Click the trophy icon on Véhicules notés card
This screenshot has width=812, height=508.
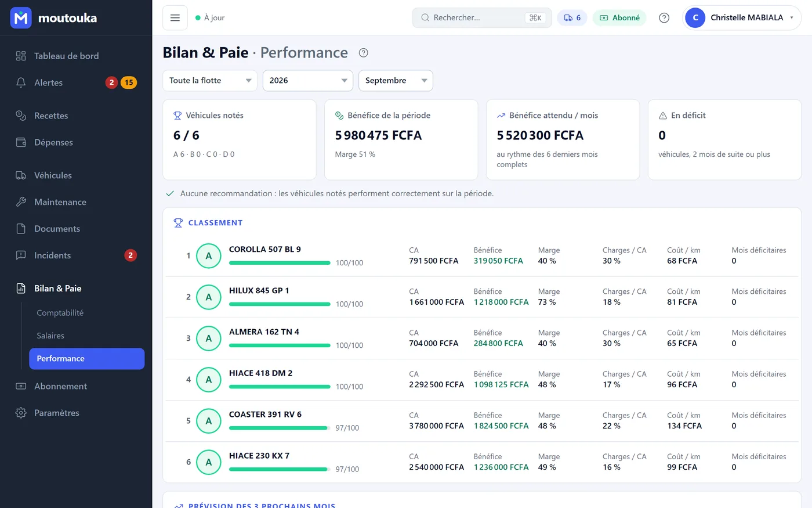[x=177, y=116]
